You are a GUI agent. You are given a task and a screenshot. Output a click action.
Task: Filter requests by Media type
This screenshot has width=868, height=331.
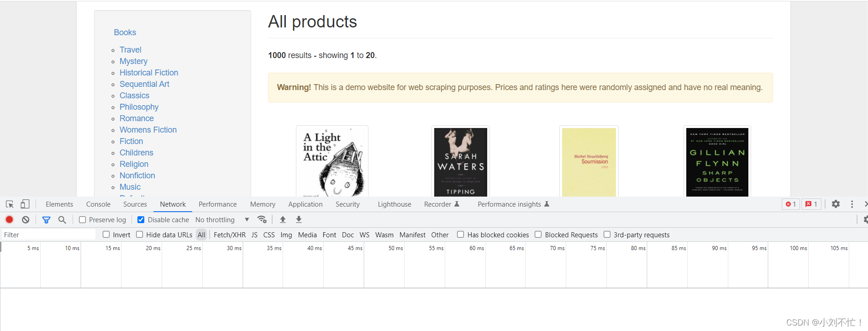tap(307, 235)
